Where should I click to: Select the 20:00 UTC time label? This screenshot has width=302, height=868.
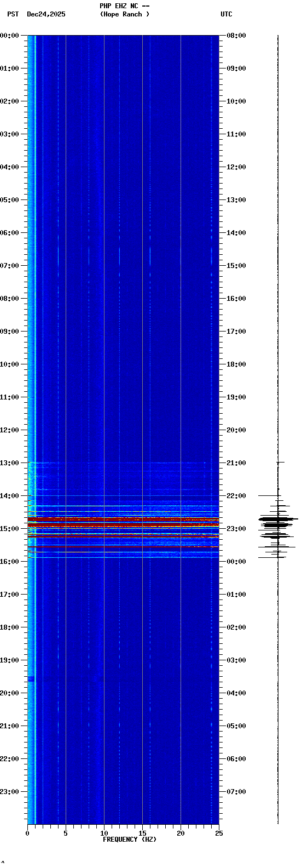coord(236,430)
